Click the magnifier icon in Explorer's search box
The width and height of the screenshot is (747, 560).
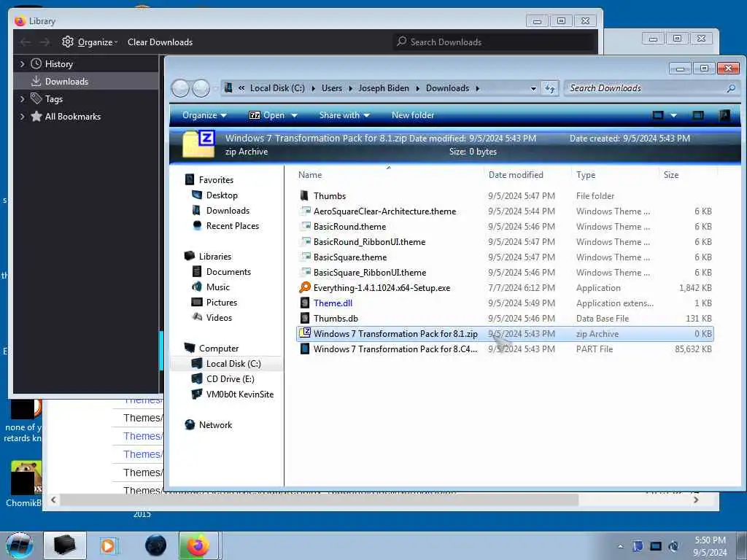click(731, 88)
